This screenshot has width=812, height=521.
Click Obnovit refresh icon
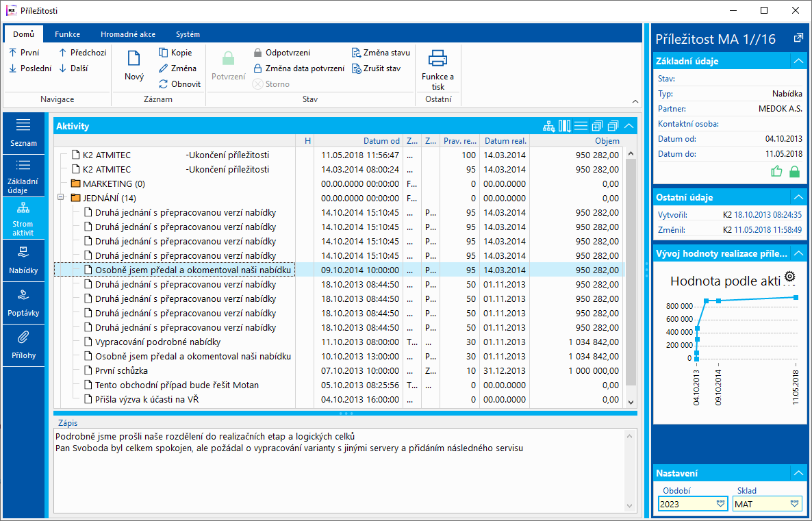click(164, 84)
